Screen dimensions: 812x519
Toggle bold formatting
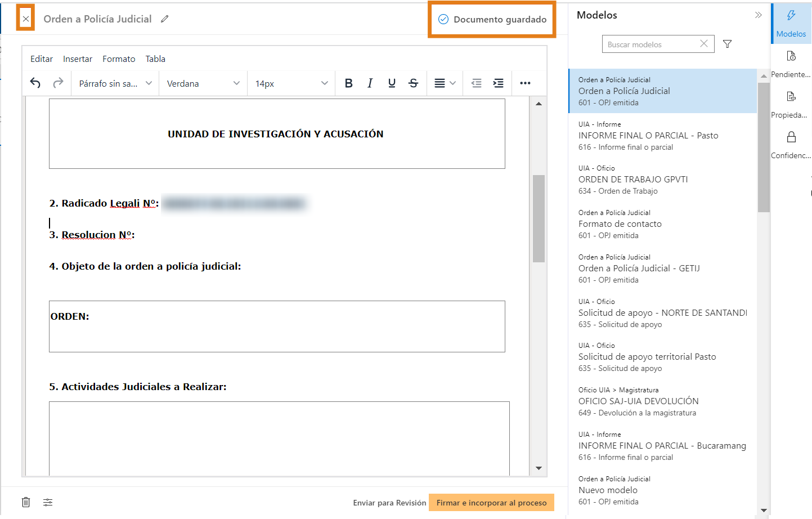pos(348,83)
